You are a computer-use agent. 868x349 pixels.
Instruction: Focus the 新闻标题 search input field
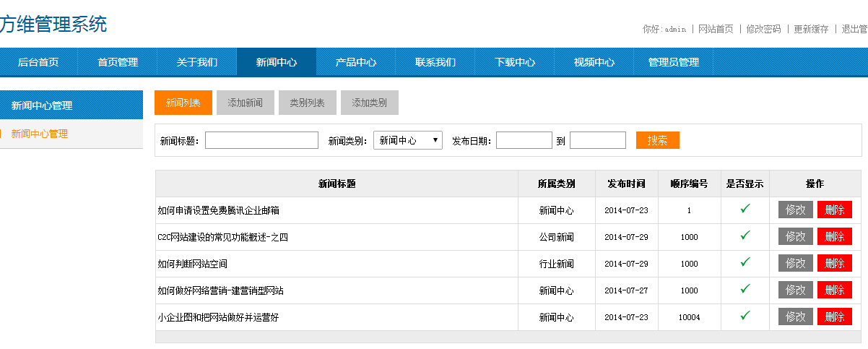pos(261,140)
